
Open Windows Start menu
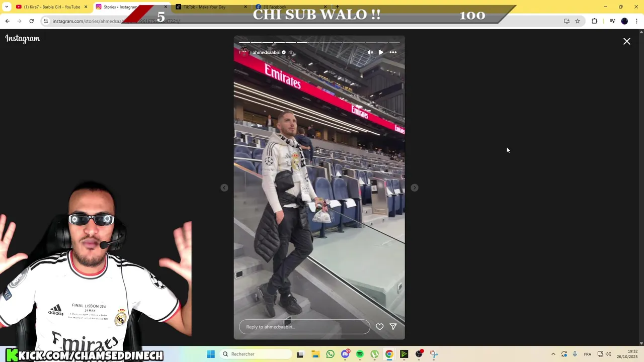(211, 354)
